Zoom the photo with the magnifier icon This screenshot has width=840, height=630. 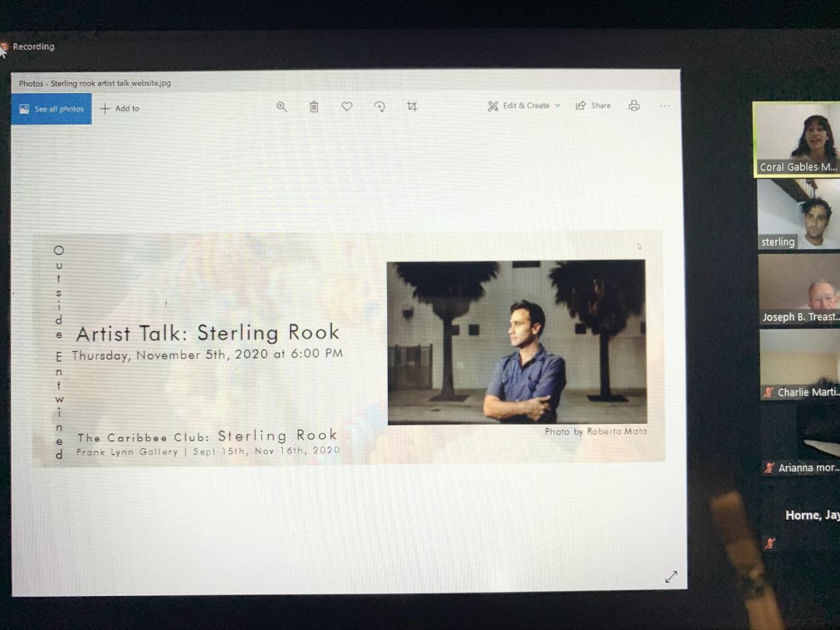coord(282,107)
